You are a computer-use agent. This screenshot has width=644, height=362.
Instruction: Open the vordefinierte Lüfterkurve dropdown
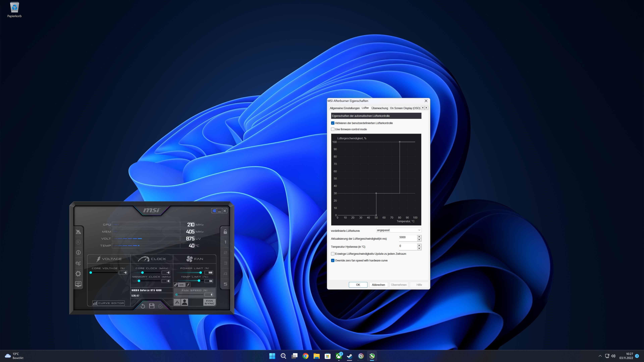point(399,230)
